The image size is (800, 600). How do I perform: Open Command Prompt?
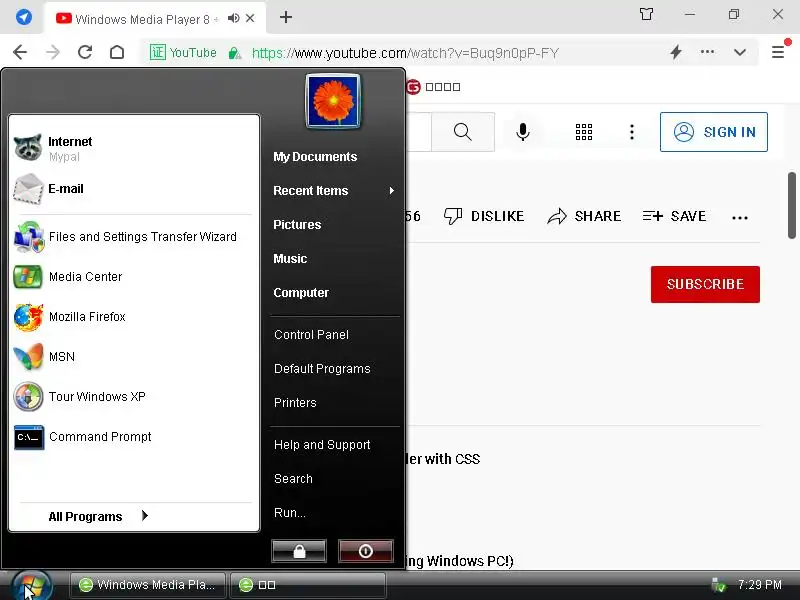(134, 437)
